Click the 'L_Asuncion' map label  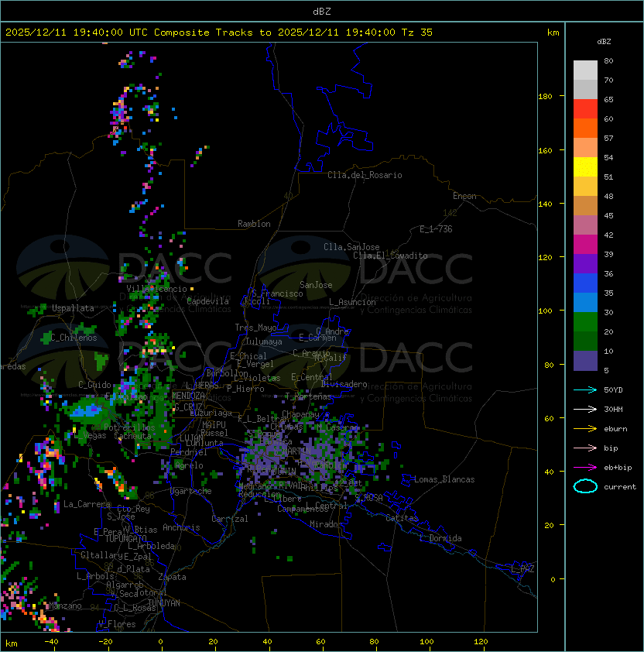tap(352, 302)
